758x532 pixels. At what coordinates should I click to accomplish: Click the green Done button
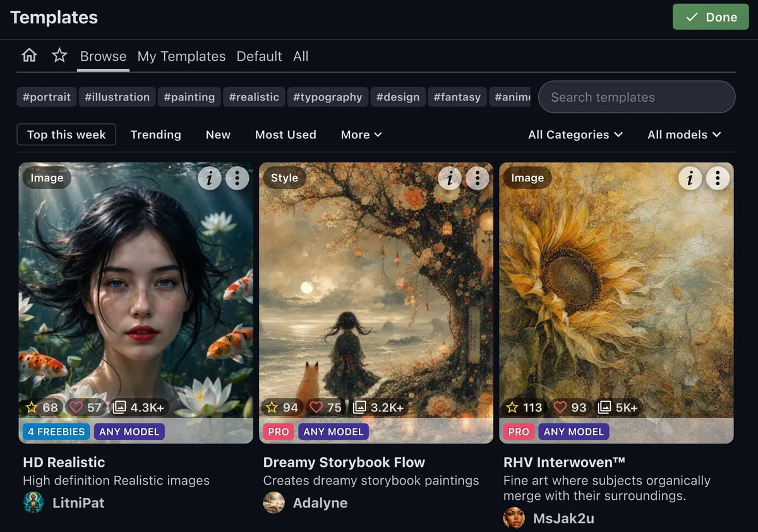[711, 17]
